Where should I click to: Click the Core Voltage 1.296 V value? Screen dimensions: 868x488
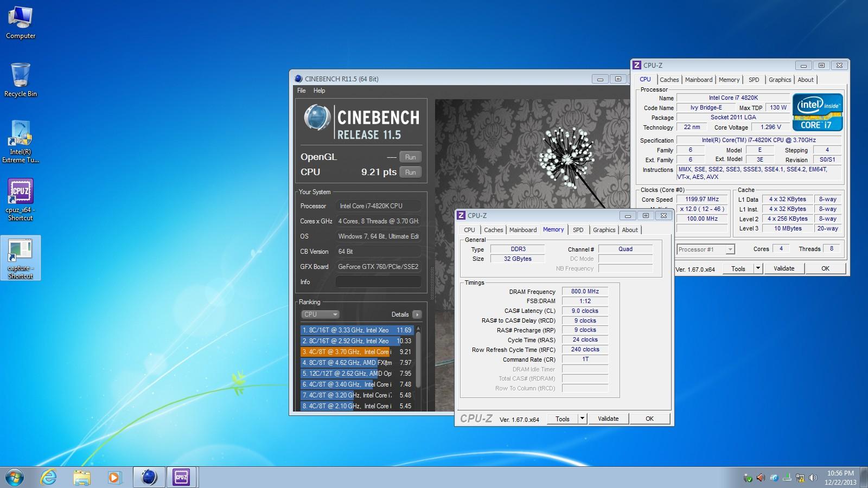click(x=771, y=127)
